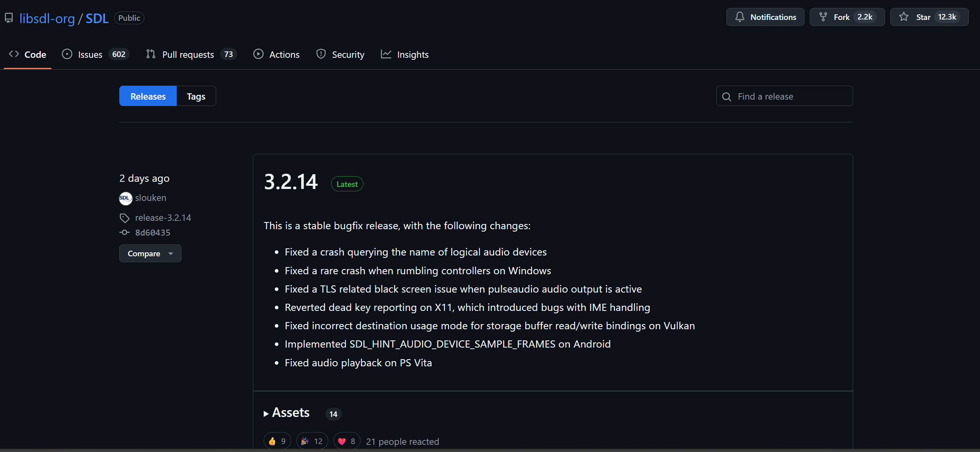The height and width of the screenshot is (452, 980).
Task: Click the repository icon beside libsdl-org
Action: click(9, 18)
